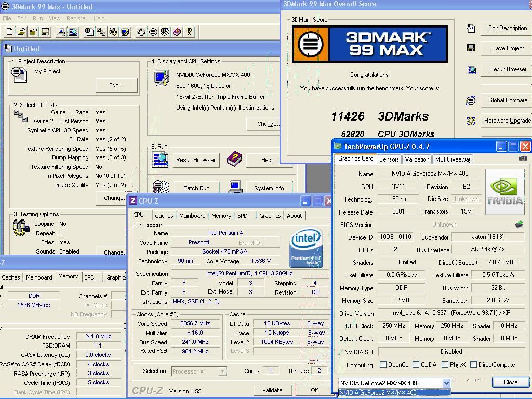Screen dimensions: 532x399
Task: Select NVIDIA GeForce2 MX/MX 400 dropdown list entry
Action: 395,393
